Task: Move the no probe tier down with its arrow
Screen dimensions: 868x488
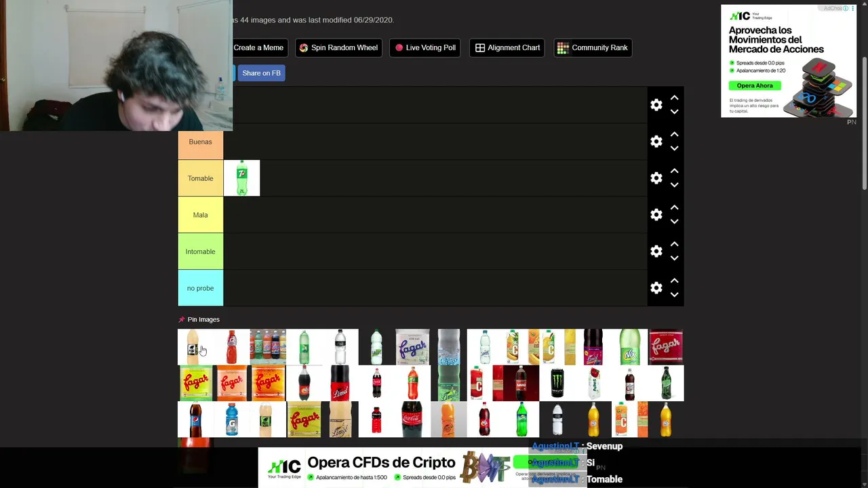Action: (674, 295)
